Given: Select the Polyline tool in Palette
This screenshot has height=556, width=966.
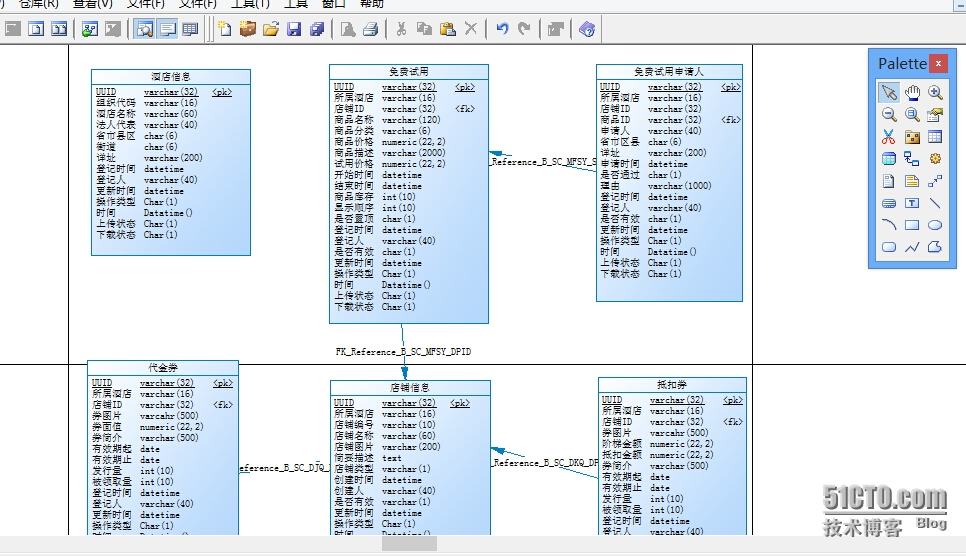Looking at the screenshot, I should click(912, 247).
